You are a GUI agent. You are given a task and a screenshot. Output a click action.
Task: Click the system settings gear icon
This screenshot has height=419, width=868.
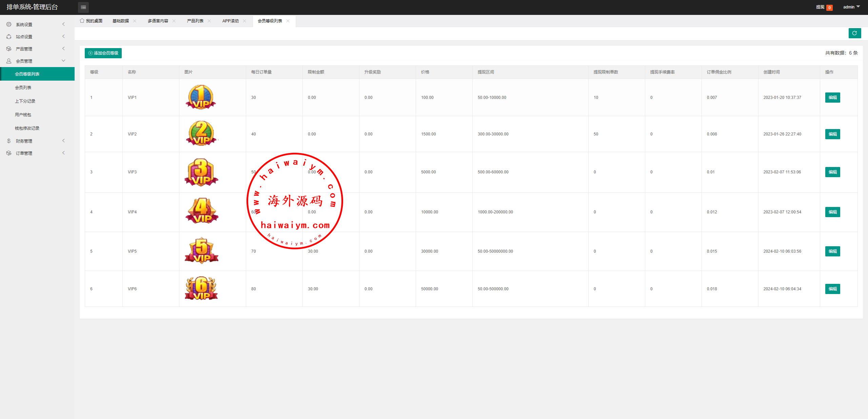point(9,24)
